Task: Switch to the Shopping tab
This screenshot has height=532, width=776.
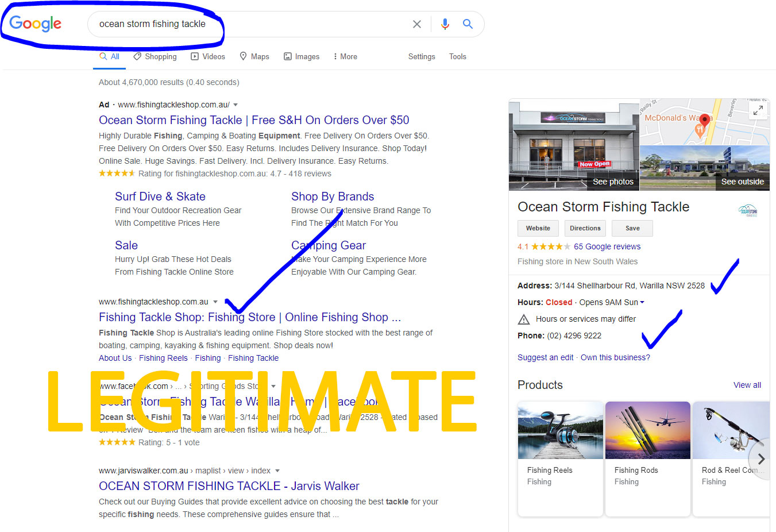Action: click(155, 56)
